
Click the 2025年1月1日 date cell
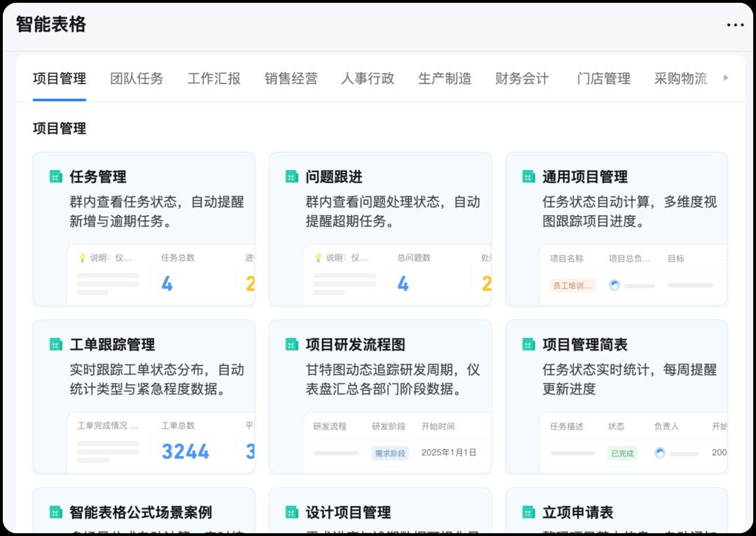[449, 453]
